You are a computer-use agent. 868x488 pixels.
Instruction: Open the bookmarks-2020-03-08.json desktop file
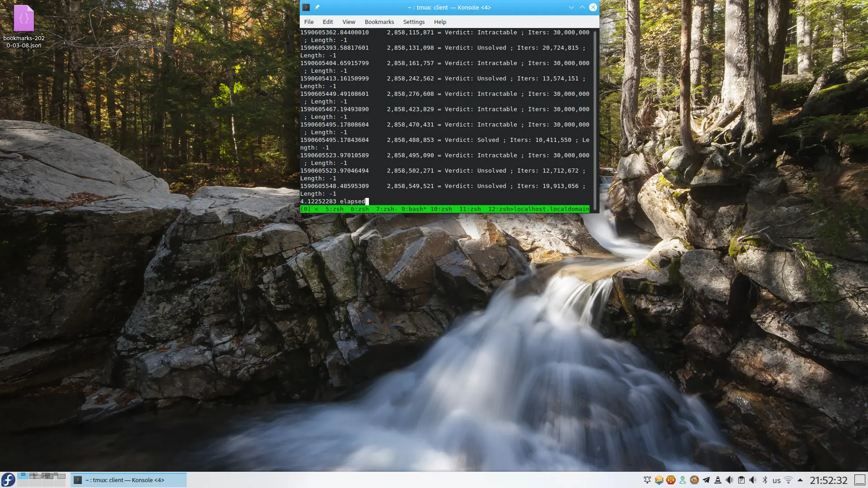24,27
